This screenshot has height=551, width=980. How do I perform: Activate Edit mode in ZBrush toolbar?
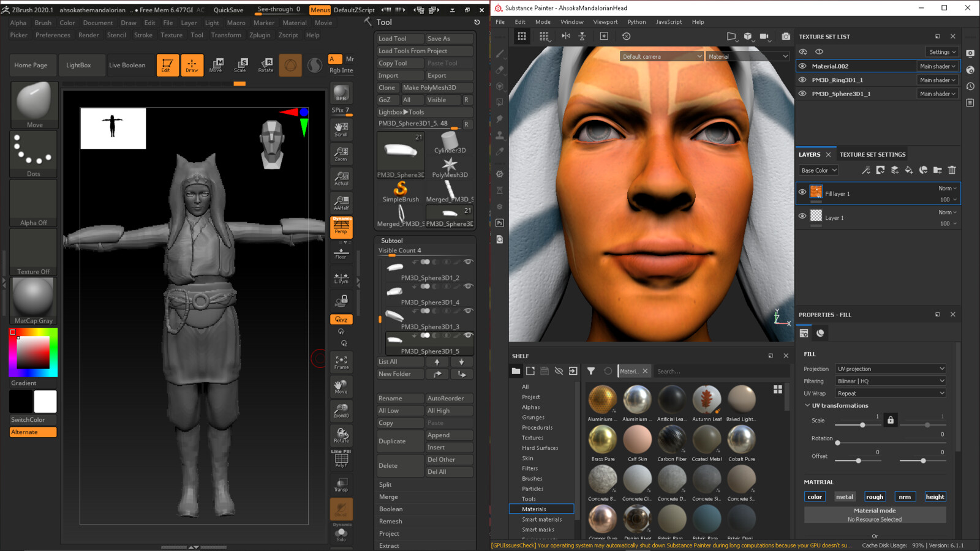pyautogui.click(x=167, y=65)
